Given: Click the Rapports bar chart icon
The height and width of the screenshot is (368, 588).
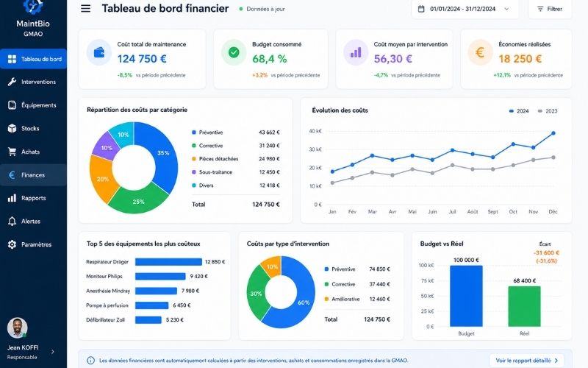Looking at the screenshot, I should coord(12,198).
